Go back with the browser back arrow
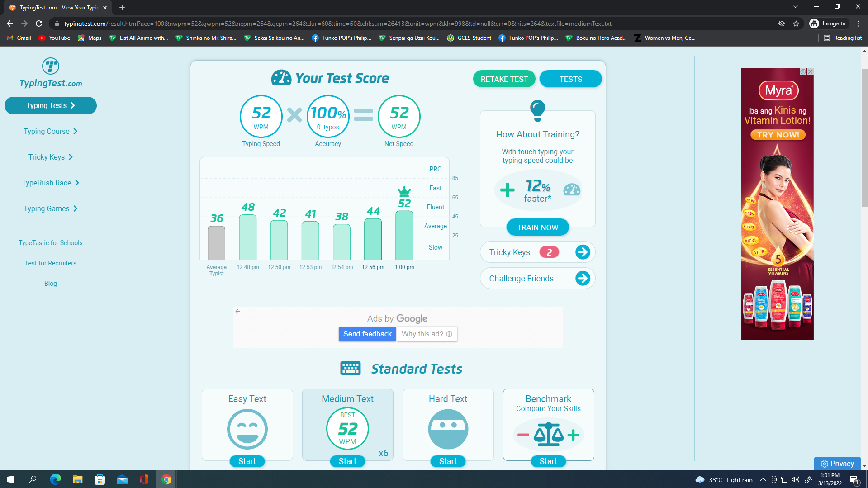The width and height of the screenshot is (868, 488). pos(10,24)
